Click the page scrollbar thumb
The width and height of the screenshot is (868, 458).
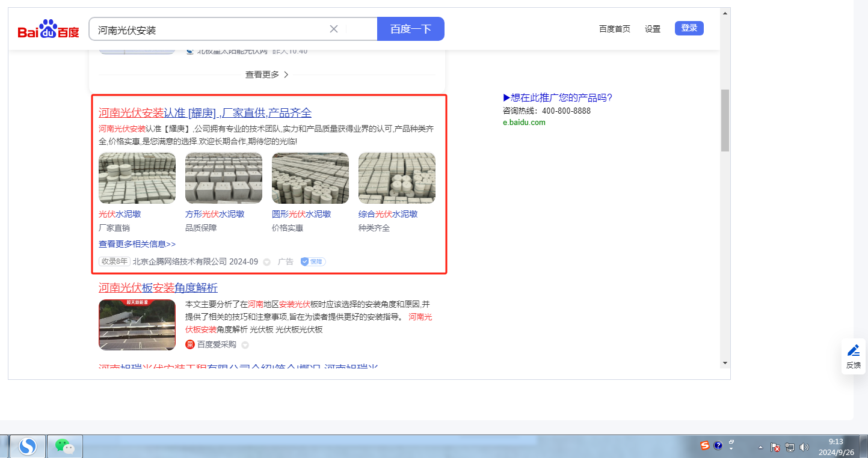click(x=725, y=120)
